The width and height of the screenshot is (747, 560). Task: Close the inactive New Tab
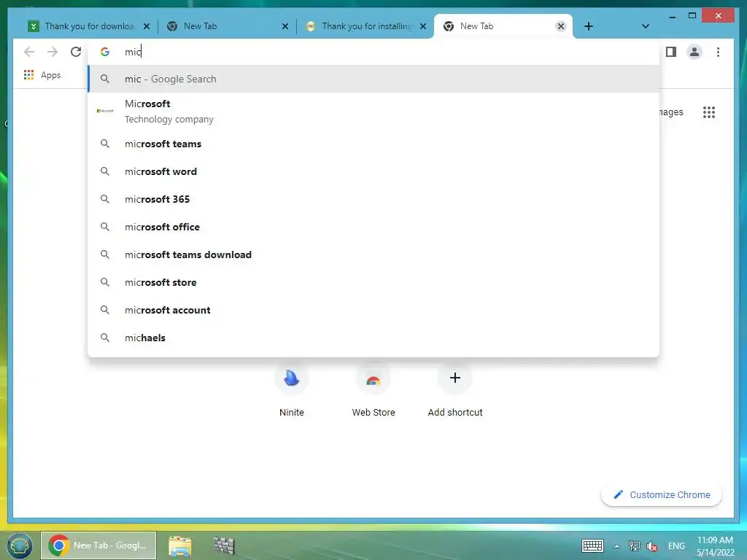pyautogui.click(x=285, y=26)
